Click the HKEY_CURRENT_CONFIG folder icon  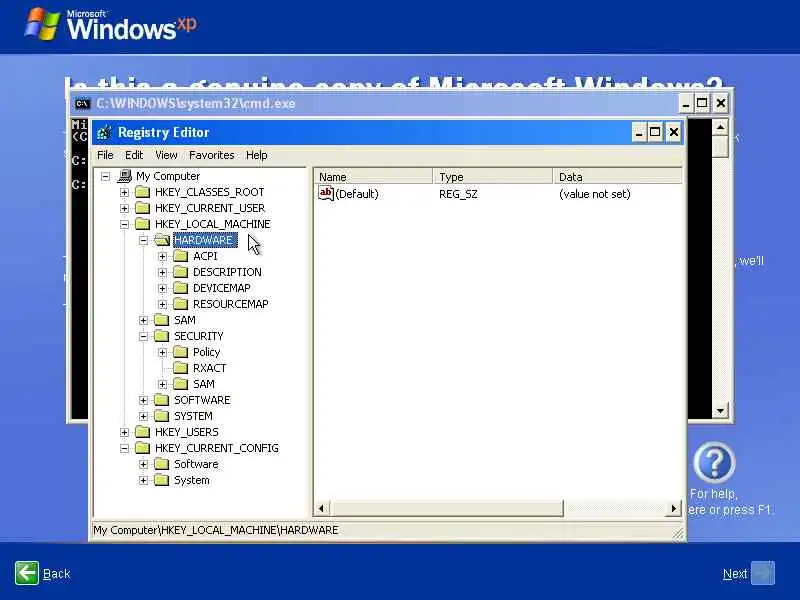click(x=142, y=448)
